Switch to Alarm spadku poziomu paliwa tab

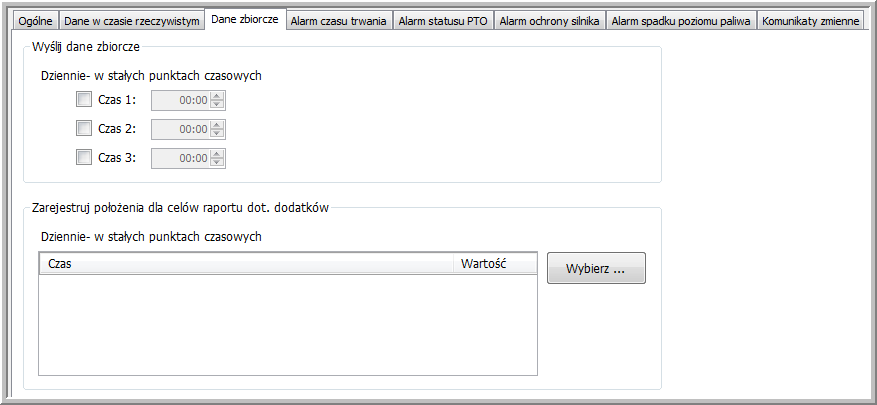click(x=680, y=21)
